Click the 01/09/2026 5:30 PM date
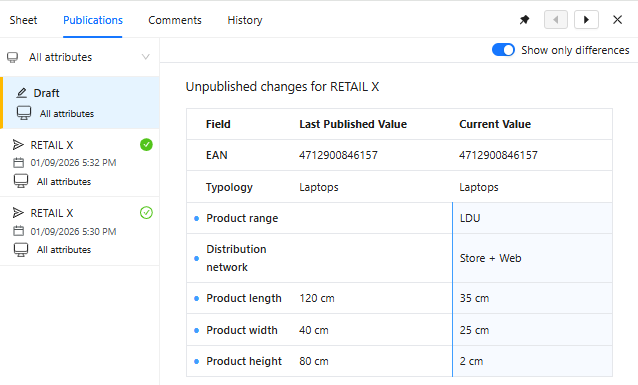Screen dimensions: 638x385 [x=73, y=231]
